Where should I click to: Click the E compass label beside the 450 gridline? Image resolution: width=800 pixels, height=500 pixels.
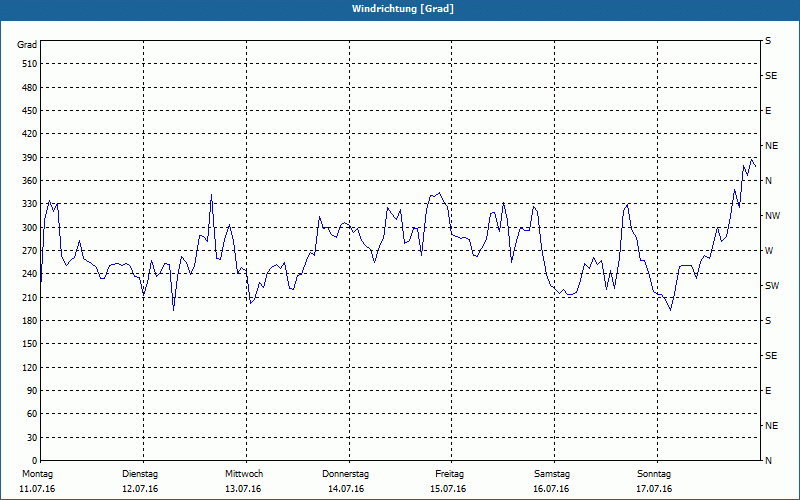(768, 111)
